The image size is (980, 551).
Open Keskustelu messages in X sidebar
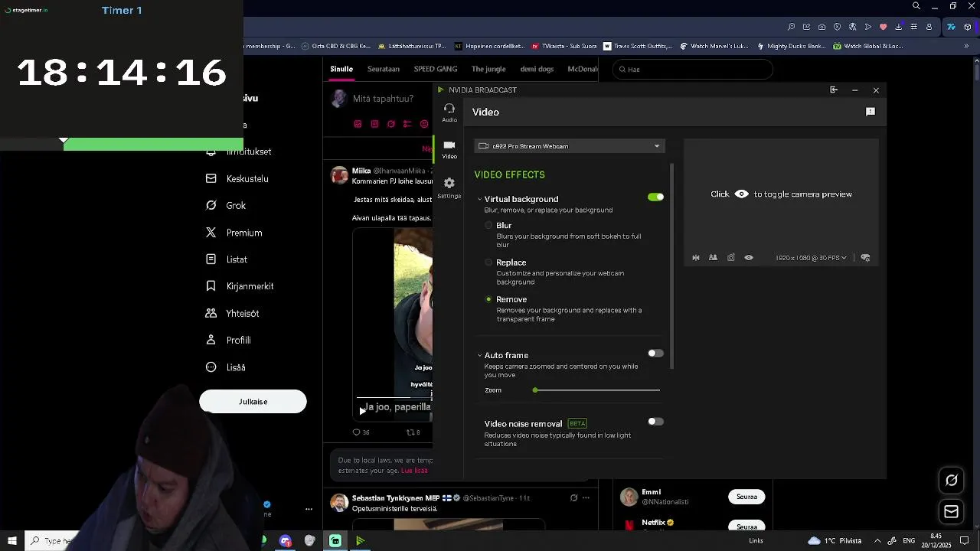[237, 179]
